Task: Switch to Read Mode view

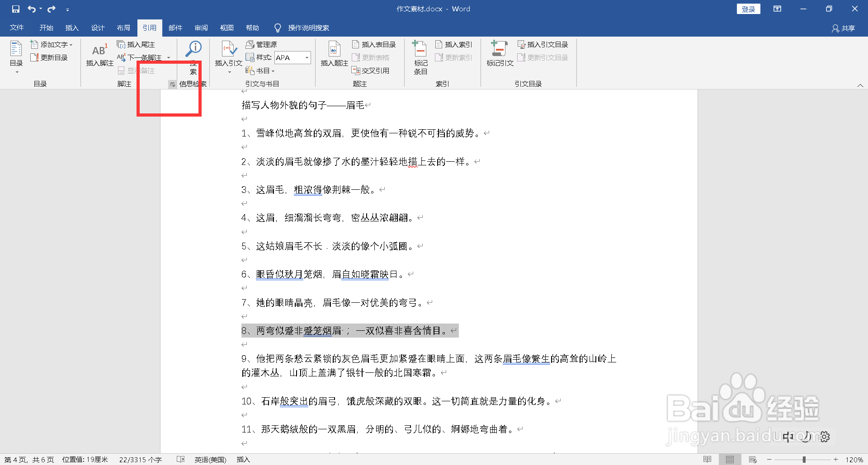Action: [708, 460]
